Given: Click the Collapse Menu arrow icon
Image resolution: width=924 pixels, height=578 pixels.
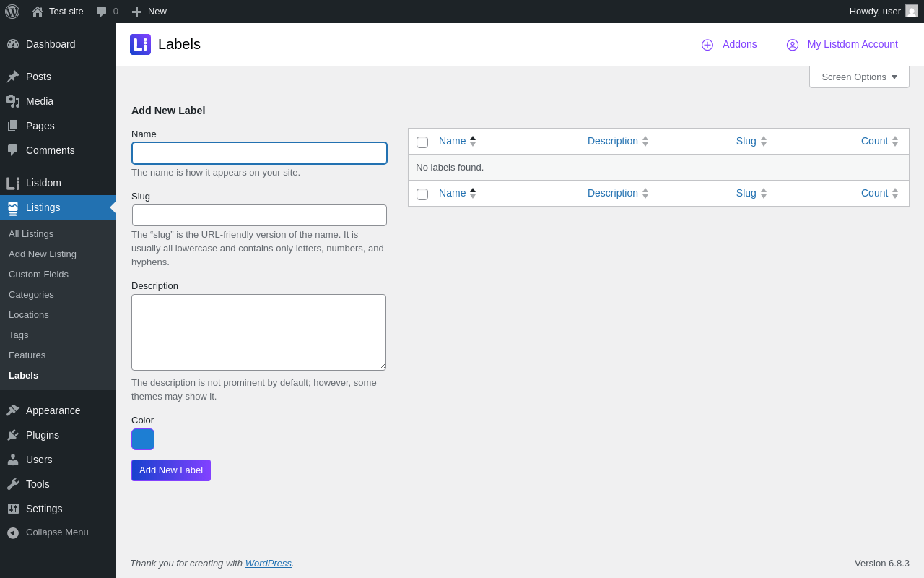Looking at the screenshot, I should click(13, 532).
